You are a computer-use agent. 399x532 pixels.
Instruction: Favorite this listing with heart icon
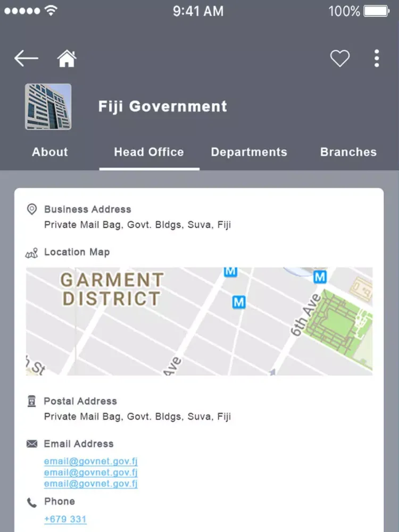tap(340, 59)
